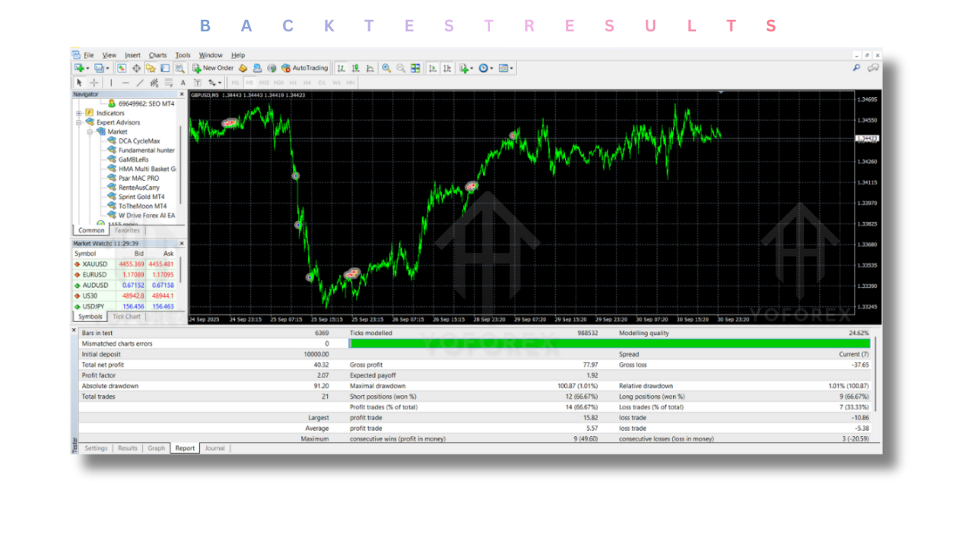
Task: Open the Charts menu
Action: click(x=157, y=54)
